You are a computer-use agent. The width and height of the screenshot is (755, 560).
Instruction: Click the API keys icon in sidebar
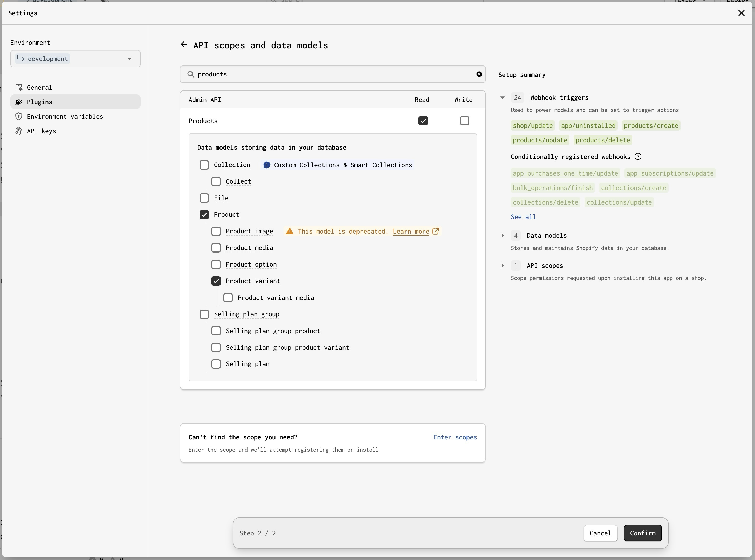pos(19,131)
